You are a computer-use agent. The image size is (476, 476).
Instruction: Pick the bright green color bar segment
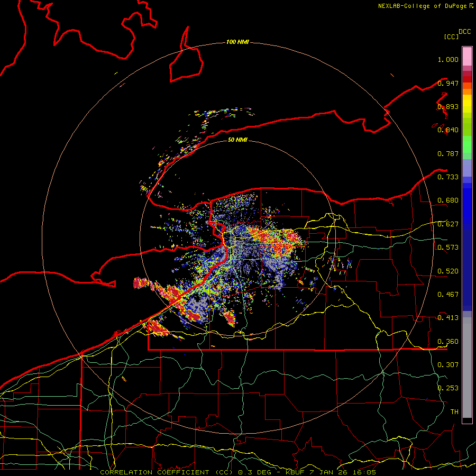tap(467, 144)
